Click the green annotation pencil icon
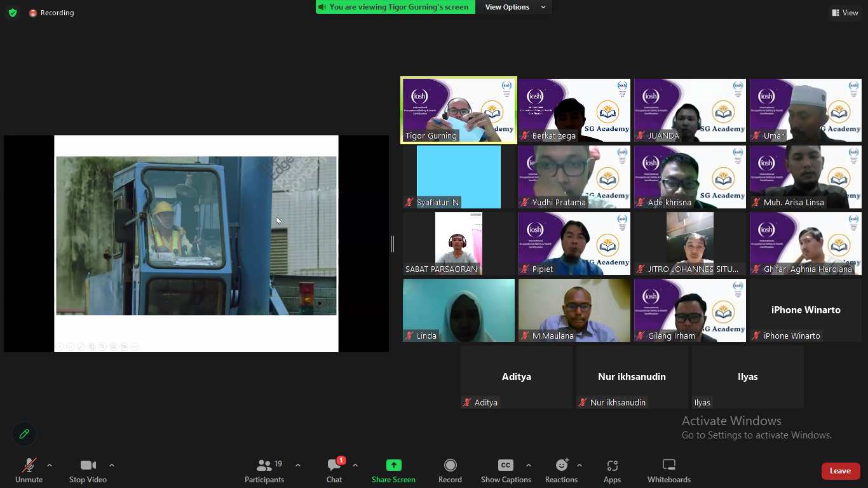 click(24, 434)
